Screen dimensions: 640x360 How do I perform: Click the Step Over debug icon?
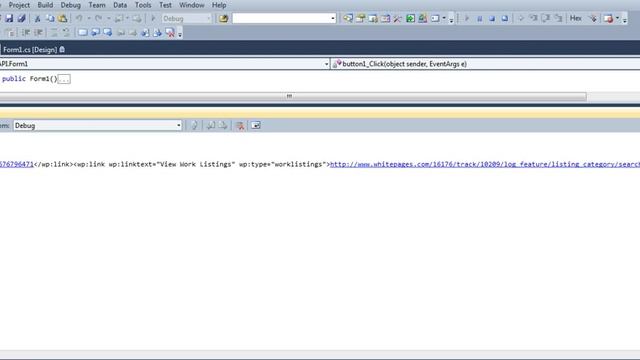click(546, 18)
